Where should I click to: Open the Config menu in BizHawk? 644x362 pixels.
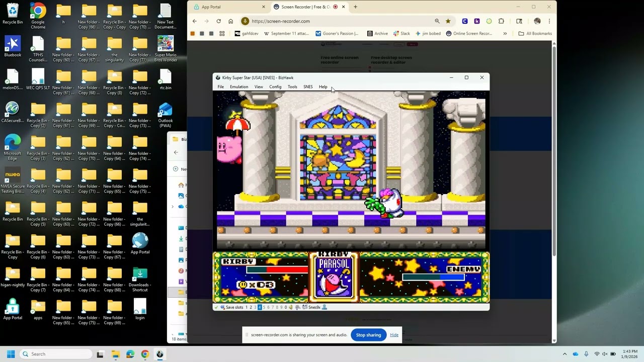tap(275, 87)
